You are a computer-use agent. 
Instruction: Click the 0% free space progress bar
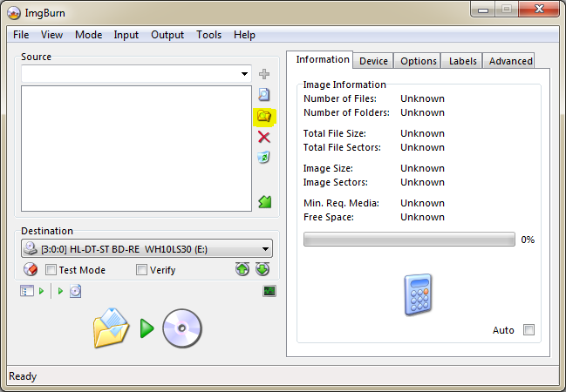(x=409, y=240)
